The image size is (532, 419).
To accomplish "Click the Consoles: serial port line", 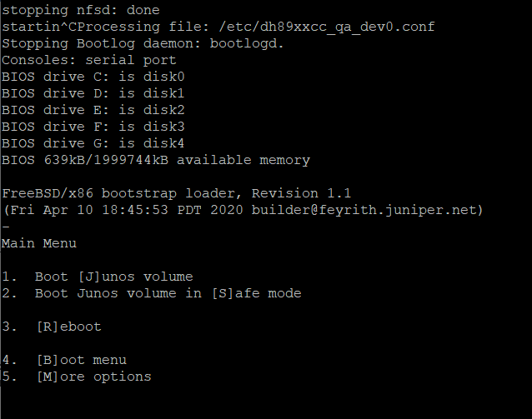I will 89,60.
